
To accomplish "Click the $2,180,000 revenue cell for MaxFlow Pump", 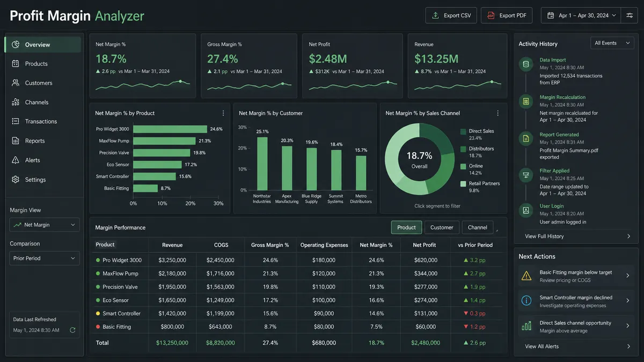I will pos(172,274).
